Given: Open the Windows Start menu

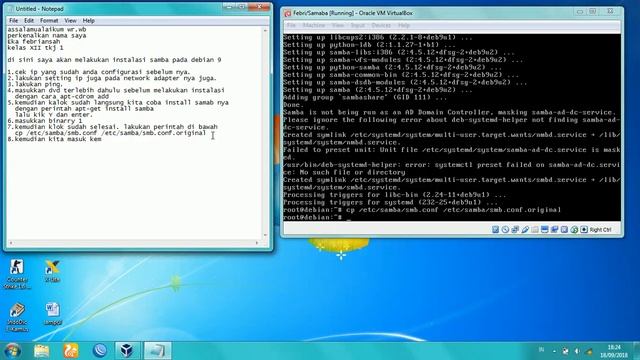Looking at the screenshot, I should point(13,351).
